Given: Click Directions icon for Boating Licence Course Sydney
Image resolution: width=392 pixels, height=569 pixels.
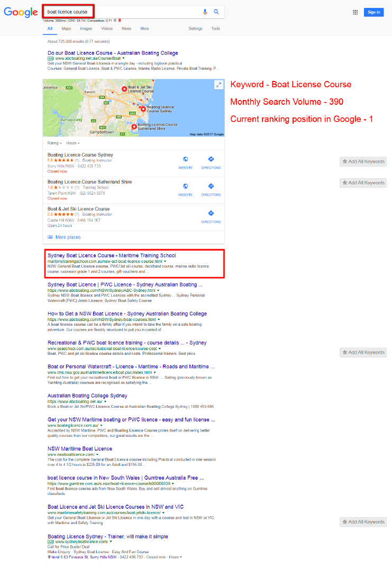Looking at the screenshot, I should click(x=211, y=159).
